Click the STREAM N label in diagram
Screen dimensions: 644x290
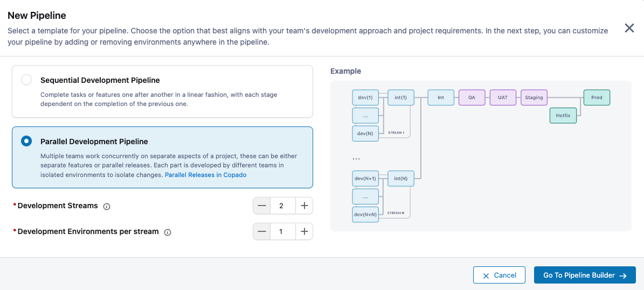click(396, 214)
